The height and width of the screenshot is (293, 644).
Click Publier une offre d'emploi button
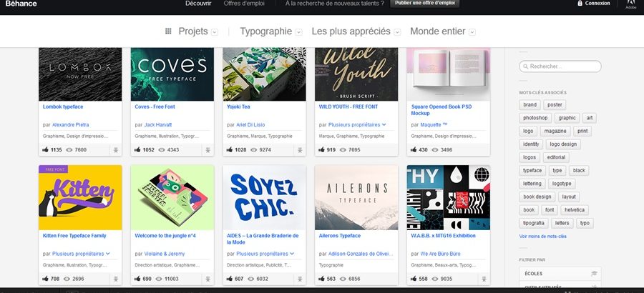pyautogui.click(x=424, y=3)
